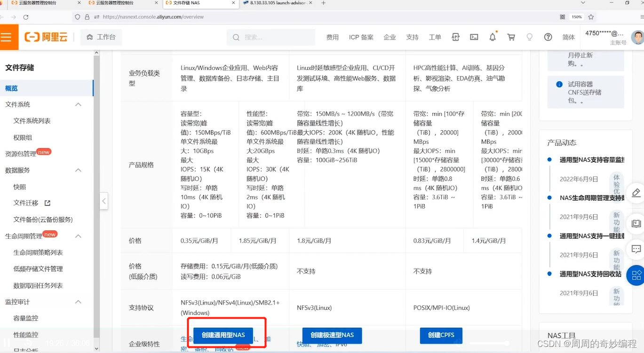This screenshot has height=353, width=644.
Task: Switch language via 简体
Action: [568, 37]
